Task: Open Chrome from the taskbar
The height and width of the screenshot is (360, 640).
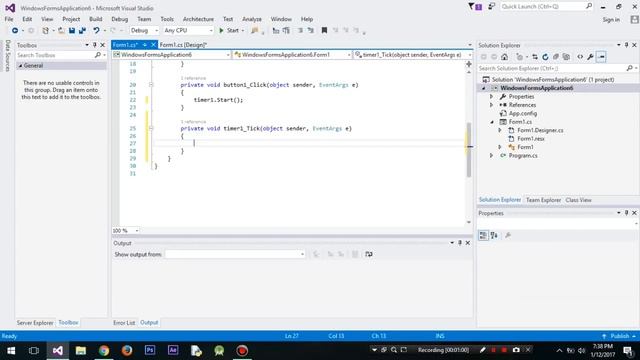Action: (104, 351)
